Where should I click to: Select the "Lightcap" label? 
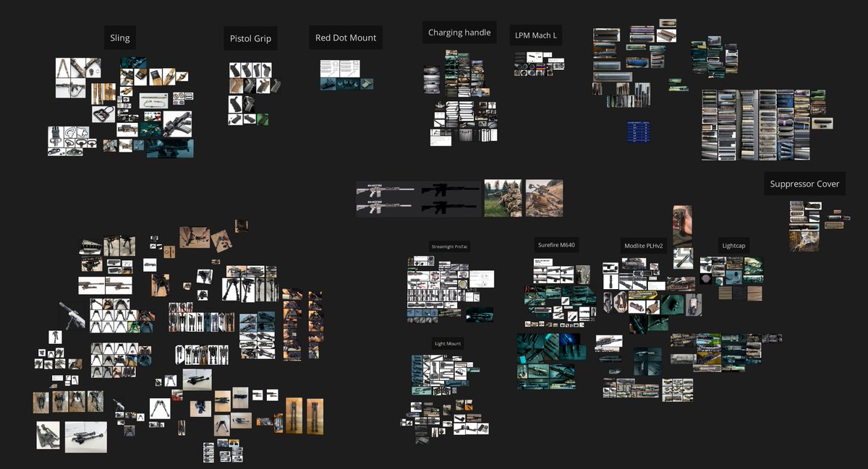click(733, 246)
